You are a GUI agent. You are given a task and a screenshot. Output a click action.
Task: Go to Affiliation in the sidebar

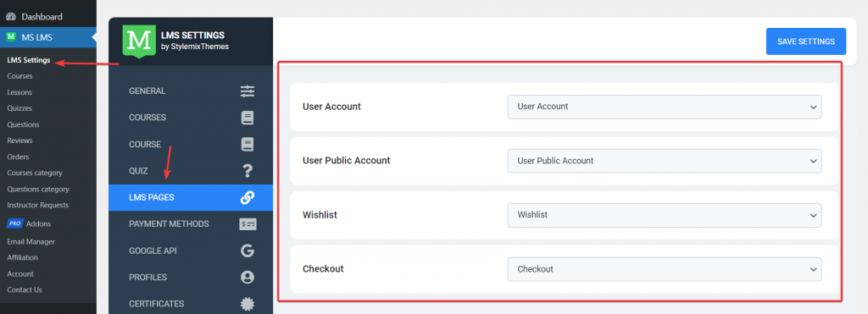23,257
